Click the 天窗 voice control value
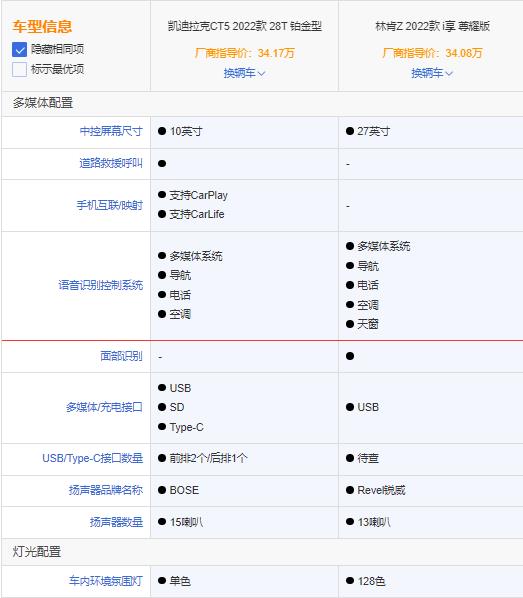Image resolution: width=523 pixels, height=598 pixels. tap(368, 324)
